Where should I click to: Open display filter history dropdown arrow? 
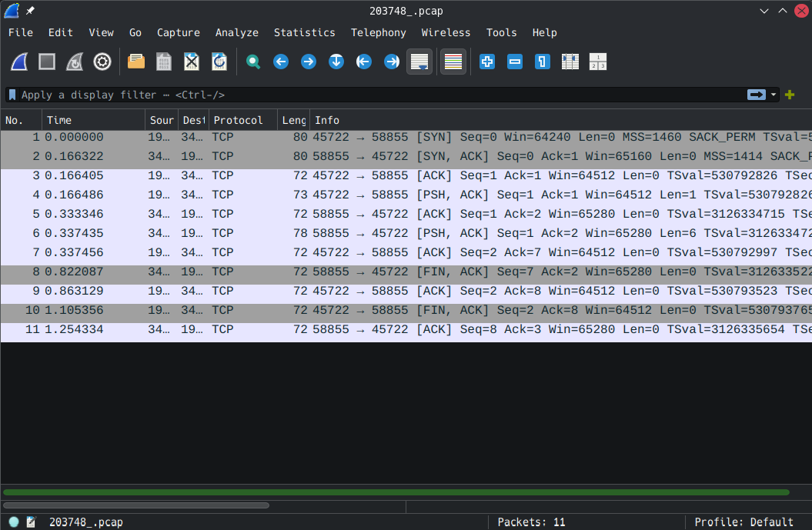coord(774,95)
